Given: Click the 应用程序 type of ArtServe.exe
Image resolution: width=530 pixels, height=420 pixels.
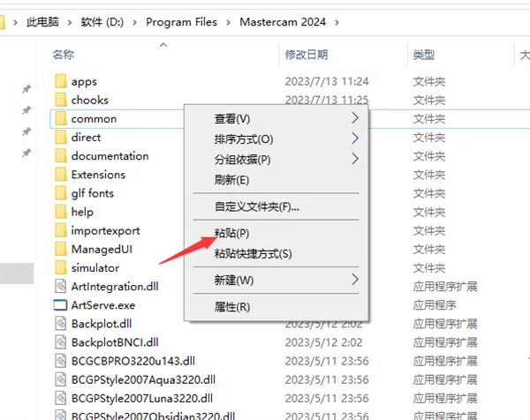Looking at the screenshot, I should point(435,305).
